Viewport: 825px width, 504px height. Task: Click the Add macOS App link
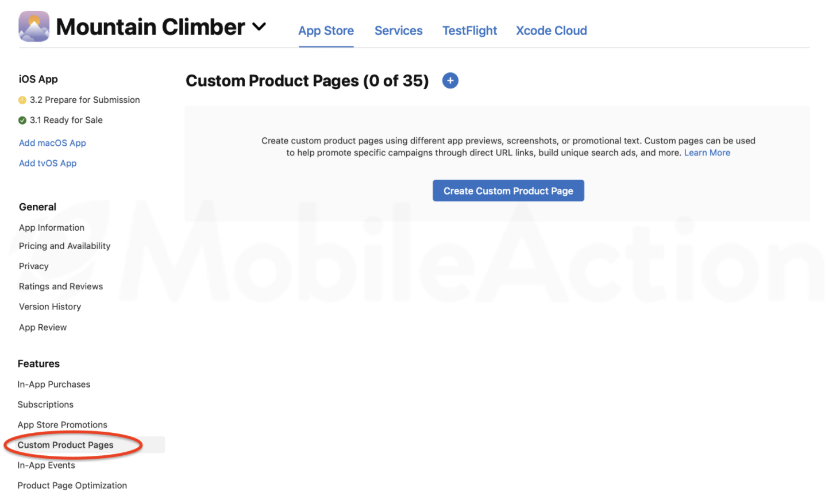(x=52, y=143)
